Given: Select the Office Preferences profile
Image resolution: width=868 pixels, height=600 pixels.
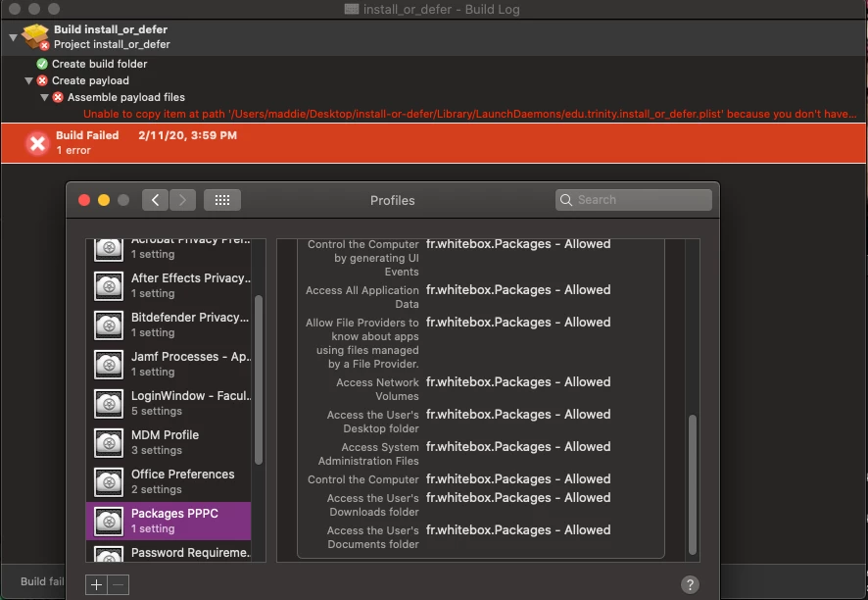Looking at the screenshot, I should pos(169,482).
